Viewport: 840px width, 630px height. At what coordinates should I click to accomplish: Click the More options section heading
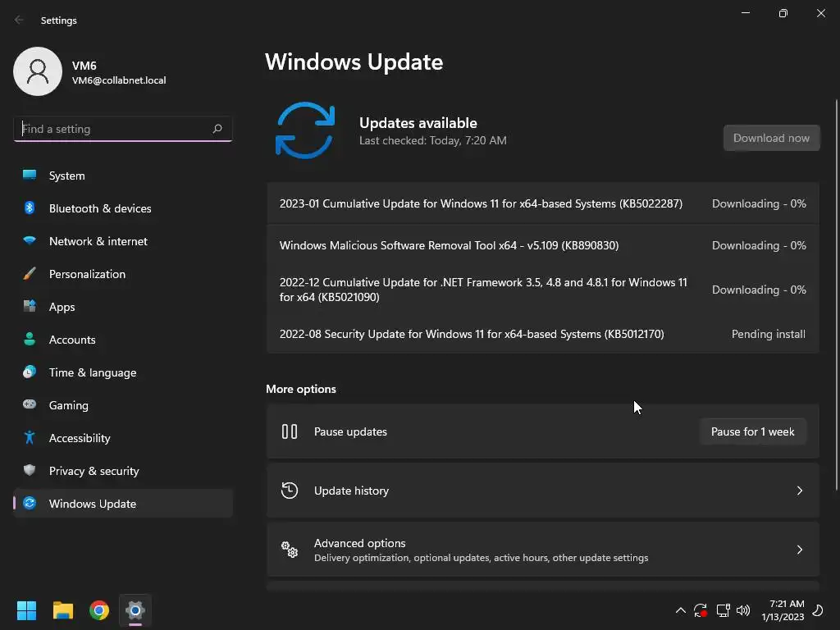[301, 389]
